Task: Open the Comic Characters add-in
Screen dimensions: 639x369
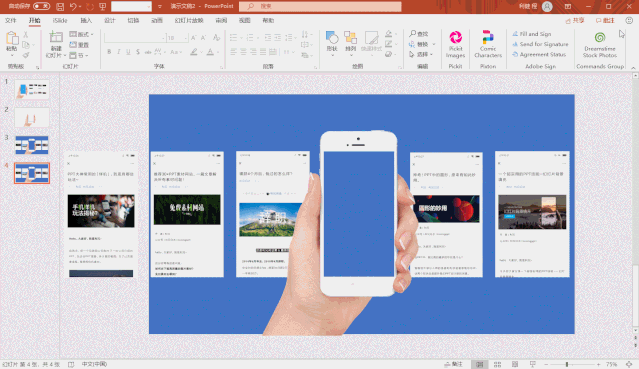Action: (x=487, y=44)
